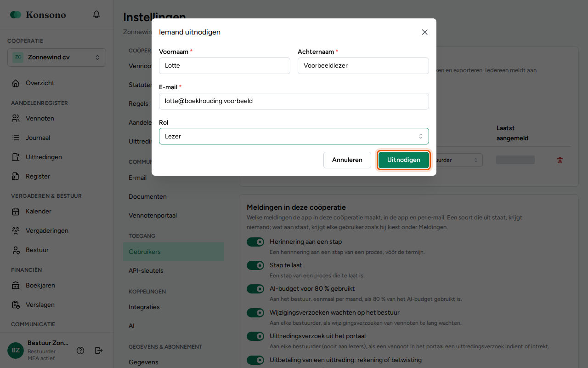This screenshot has height=368, width=588.
Task: Open API-sleutels settings section
Action: pyautogui.click(x=174, y=271)
